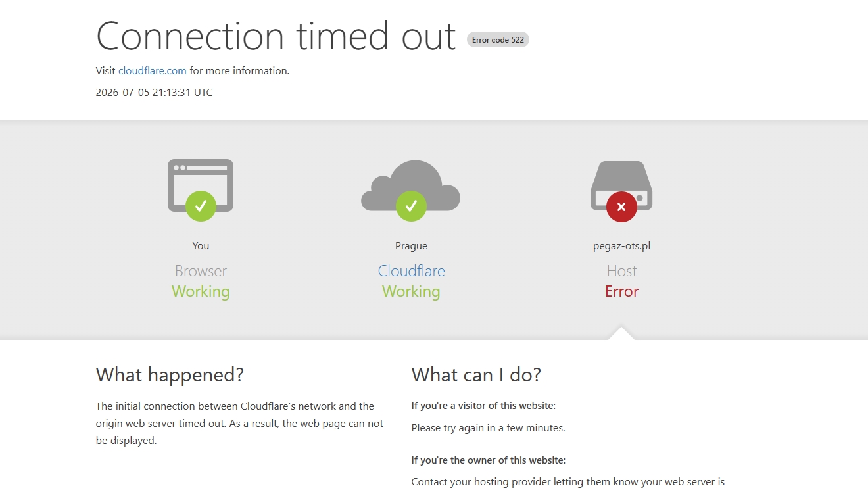Click the What happened? heading
Image resolution: width=868 pixels, height=488 pixels.
170,375
